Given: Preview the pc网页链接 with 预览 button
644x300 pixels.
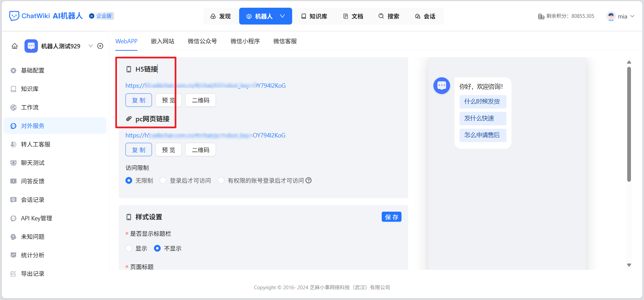Looking at the screenshot, I should [x=168, y=150].
